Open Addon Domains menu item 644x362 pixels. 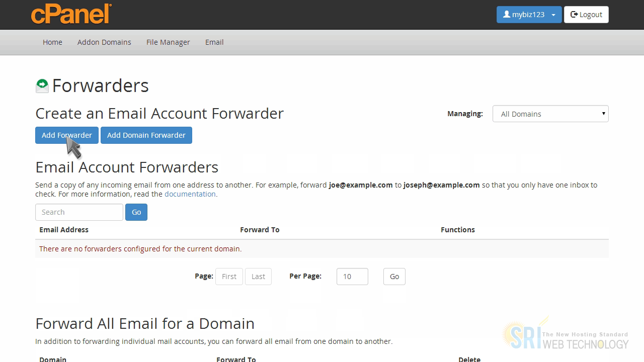[104, 42]
